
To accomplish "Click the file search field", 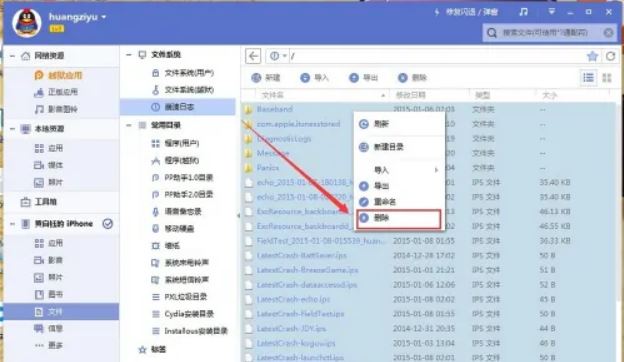I will [549, 33].
